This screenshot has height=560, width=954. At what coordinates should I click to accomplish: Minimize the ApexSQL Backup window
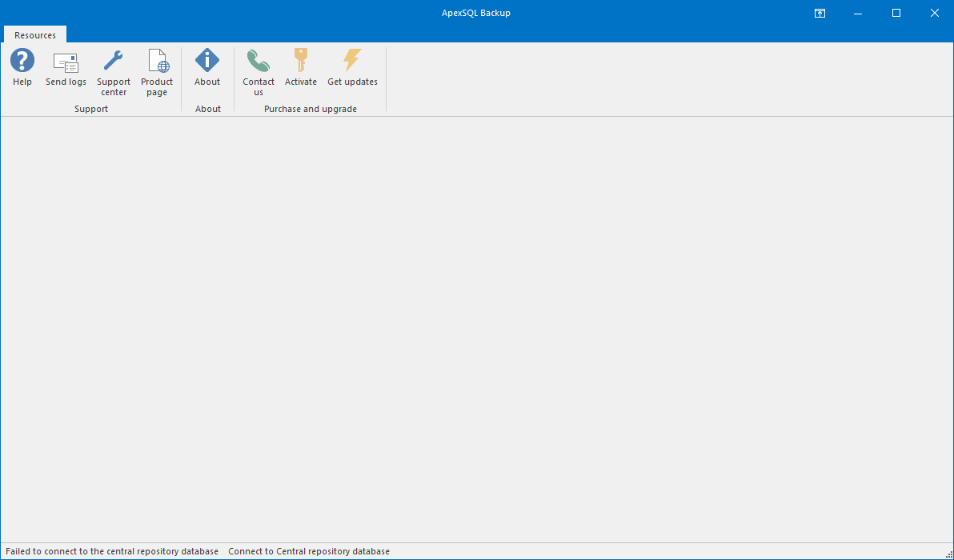coord(857,13)
